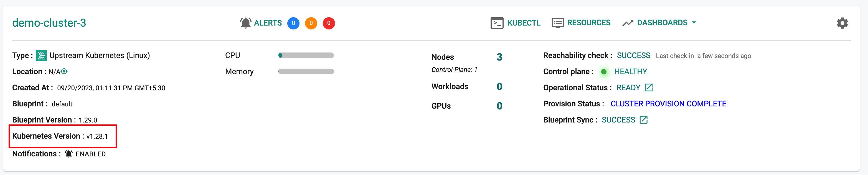Open cluster settings gear icon

(842, 23)
